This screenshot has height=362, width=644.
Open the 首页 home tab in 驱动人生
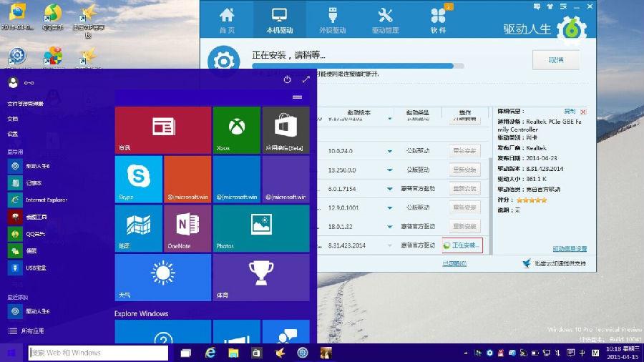(x=227, y=20)
